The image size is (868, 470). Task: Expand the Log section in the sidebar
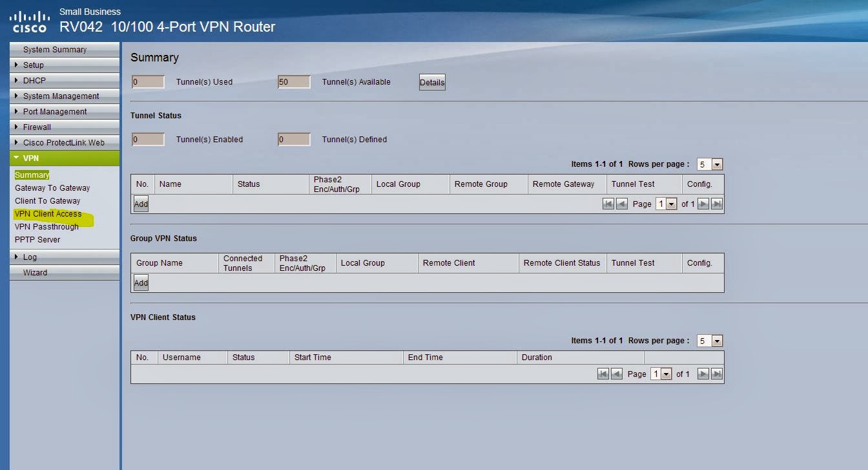point(65,257)
